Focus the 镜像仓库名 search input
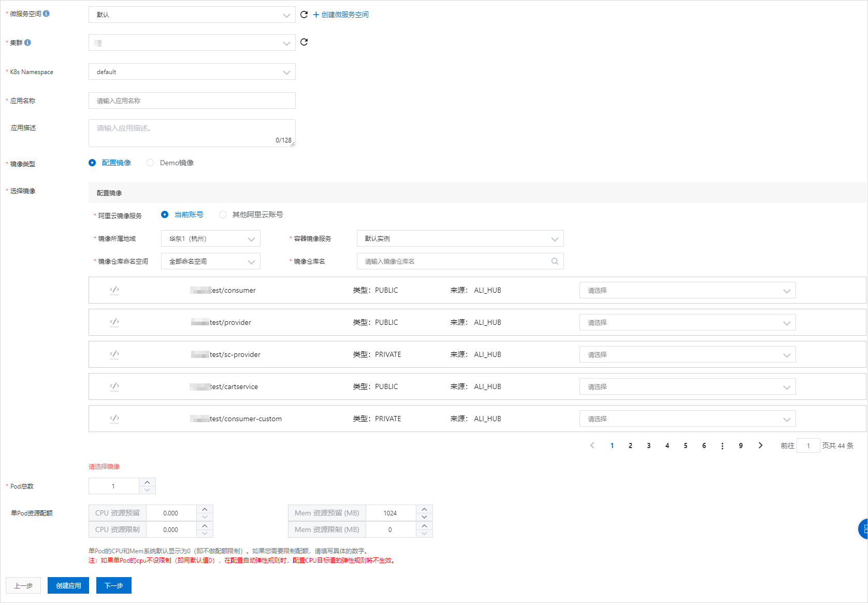868x603 pixels. coord(460,261)
